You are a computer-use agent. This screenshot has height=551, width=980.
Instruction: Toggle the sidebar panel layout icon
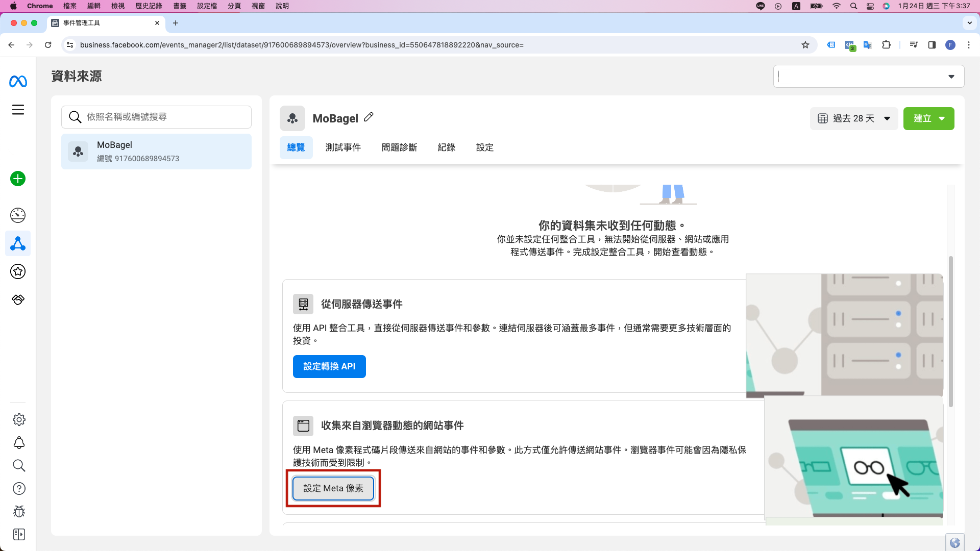coord(19,534)
